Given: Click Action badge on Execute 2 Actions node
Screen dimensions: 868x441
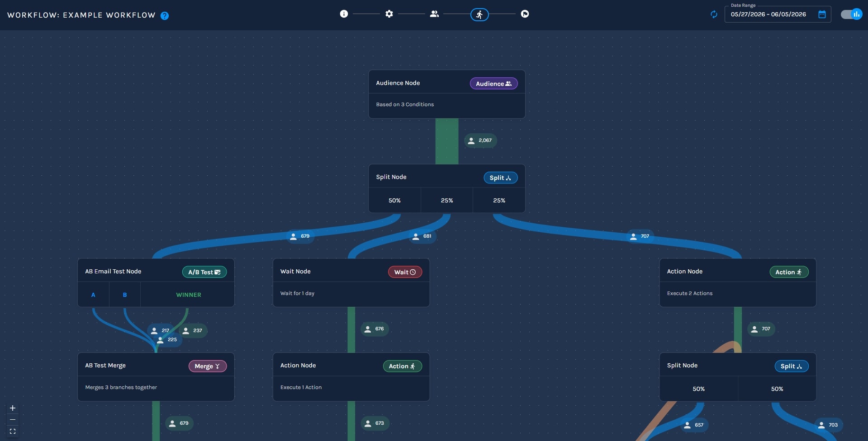Looking at the screenshot, I should (x=789, y=272).
